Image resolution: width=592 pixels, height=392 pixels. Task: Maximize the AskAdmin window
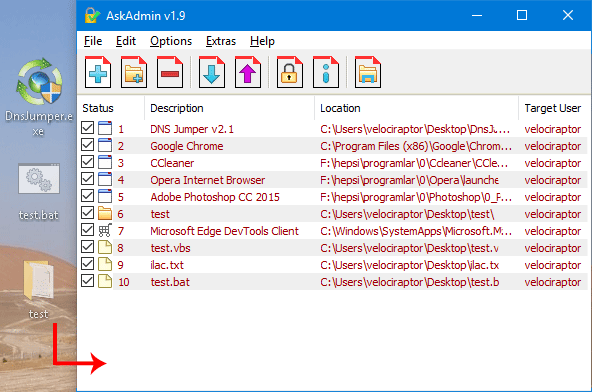click(522, 15)
